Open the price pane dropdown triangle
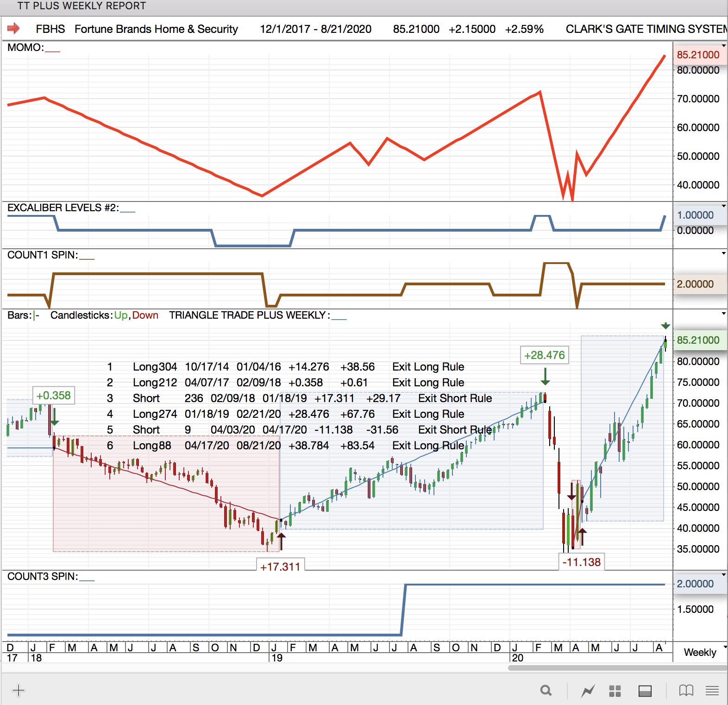 click(x=723, y=314)
